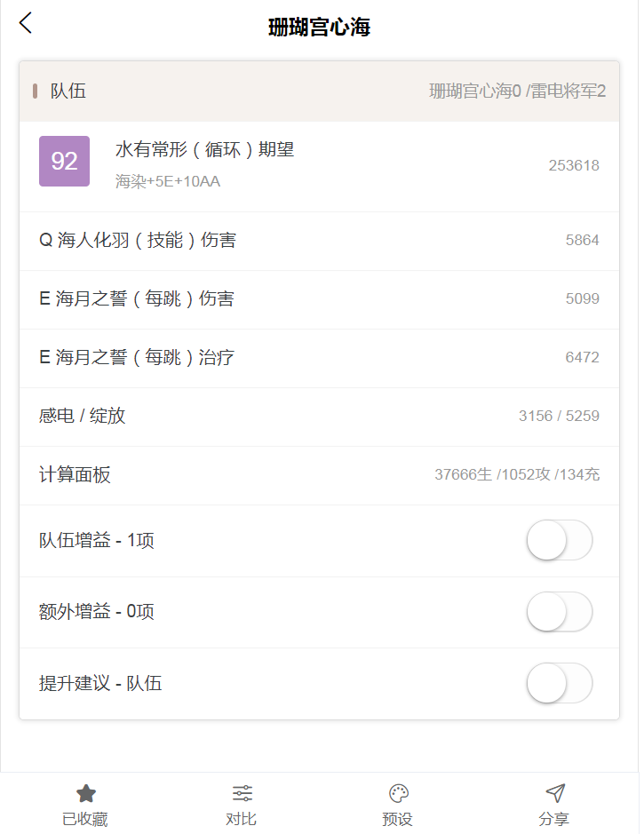
Task: Expand 水有常形（循环）期望 row
Action: coord(319,166)
